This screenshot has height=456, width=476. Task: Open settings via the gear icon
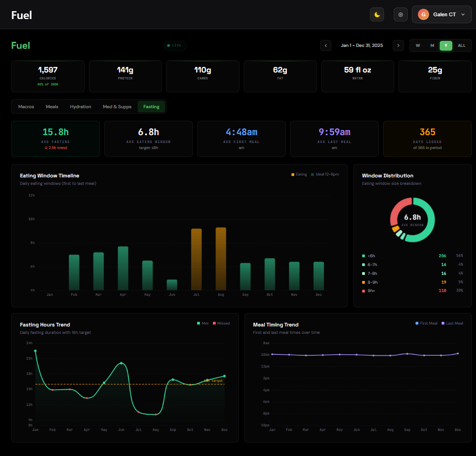coord(400,14)
